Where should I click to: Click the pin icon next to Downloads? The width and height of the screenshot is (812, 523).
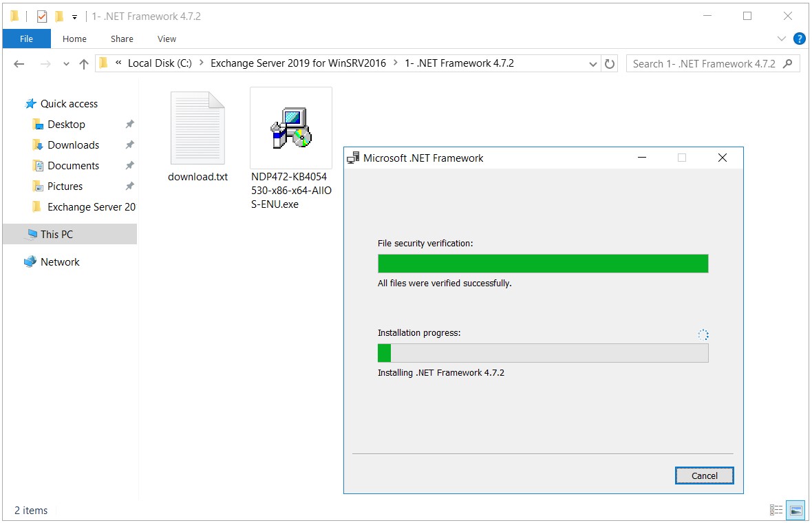click(129, 145)
